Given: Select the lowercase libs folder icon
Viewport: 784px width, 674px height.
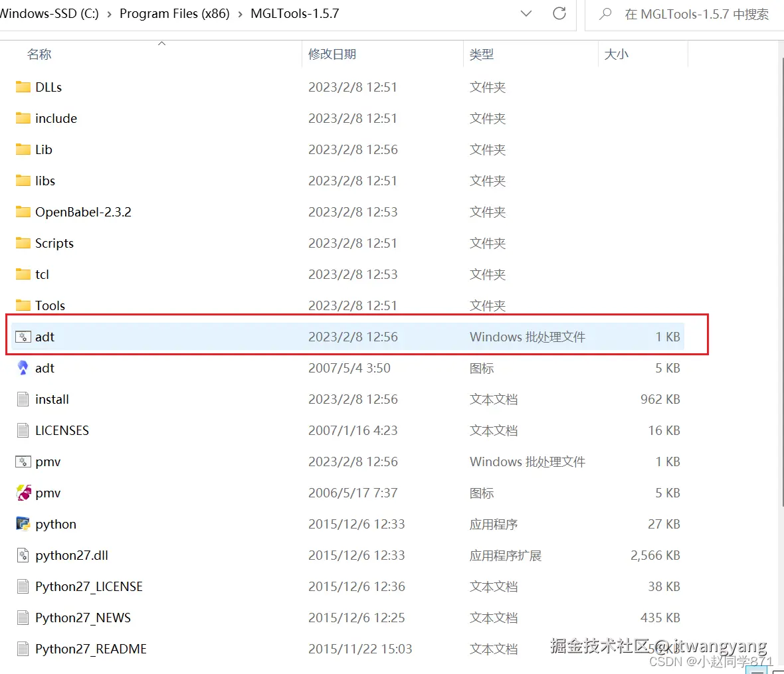Looking at the screenshot, I should (23, 181).
